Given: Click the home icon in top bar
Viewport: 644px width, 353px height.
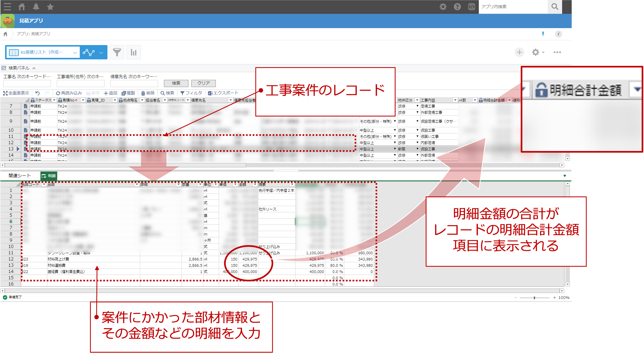Looking at the screenshot, I should 22,7.
